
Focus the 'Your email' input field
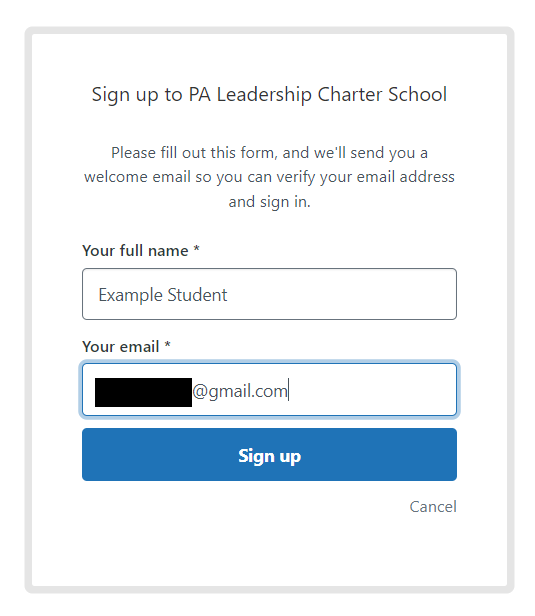269,390
